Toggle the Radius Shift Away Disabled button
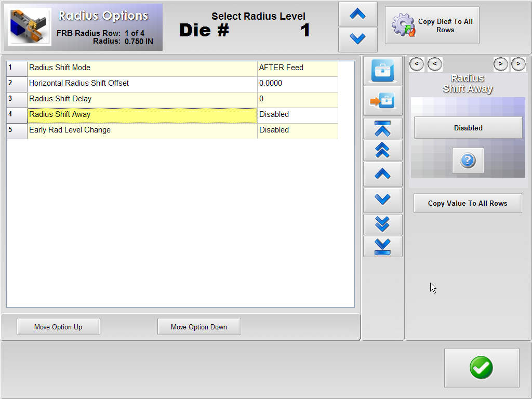Viewport: 532px width, 399px height. coord(468,128)
